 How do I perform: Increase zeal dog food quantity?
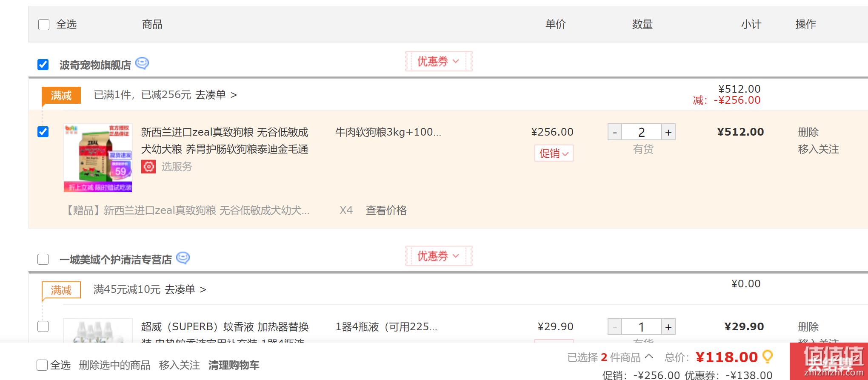[668, 132]
